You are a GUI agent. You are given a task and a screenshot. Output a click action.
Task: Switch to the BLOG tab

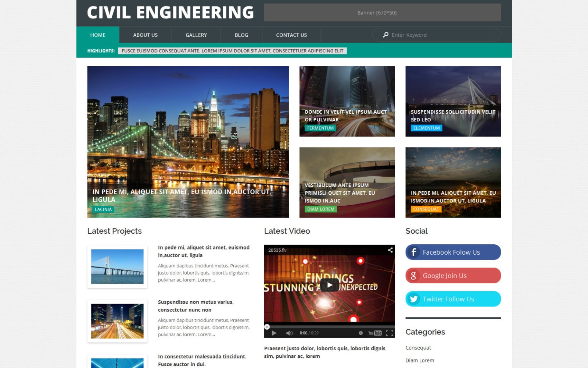[241, 35]
